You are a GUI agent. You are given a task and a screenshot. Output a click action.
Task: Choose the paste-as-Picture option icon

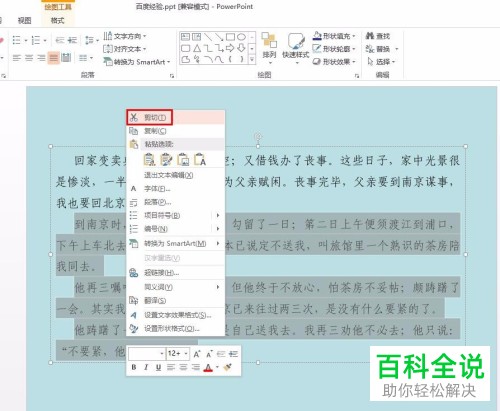(x=183, y=160)
